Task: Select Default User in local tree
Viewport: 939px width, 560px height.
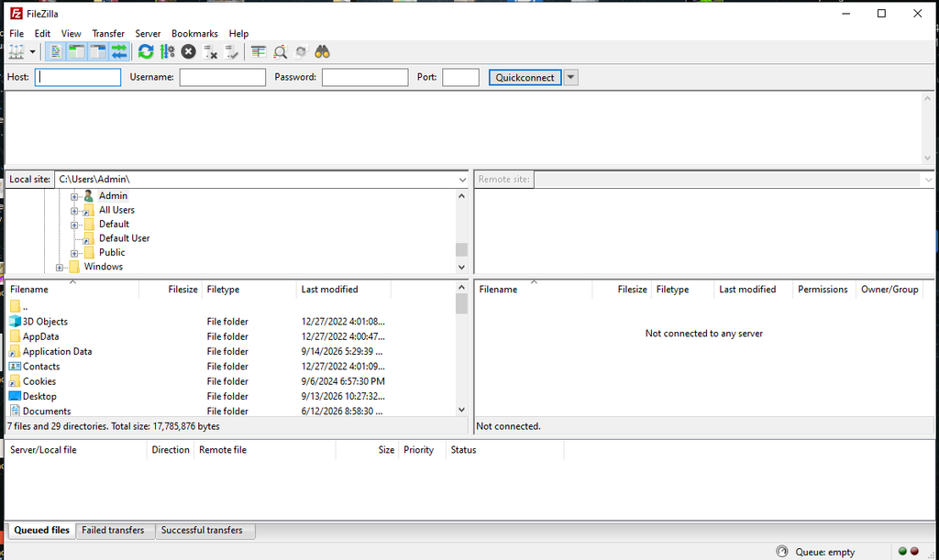Action: 124,238
